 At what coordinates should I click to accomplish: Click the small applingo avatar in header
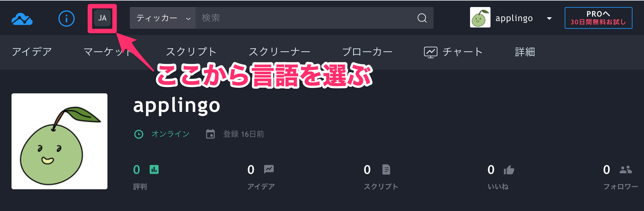[x=480, y=18]
